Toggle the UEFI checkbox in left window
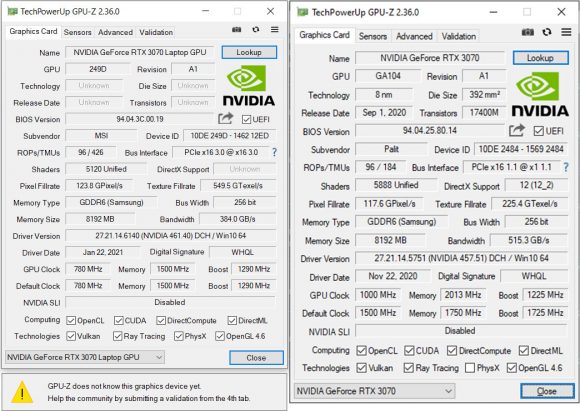This screenshot has height=411, width=580. click(246, 119)
